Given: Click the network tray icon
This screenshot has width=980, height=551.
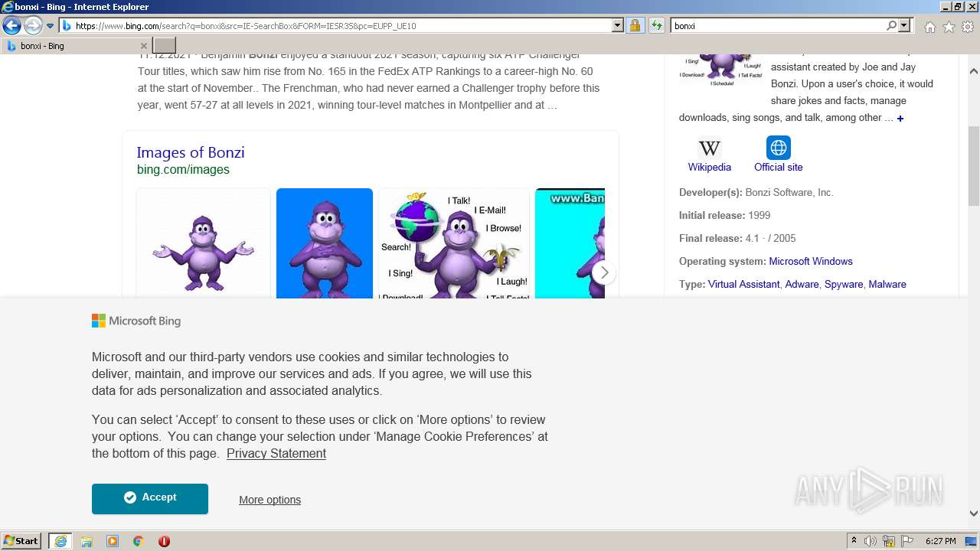Looking at the screenshot, I should 889,541.
